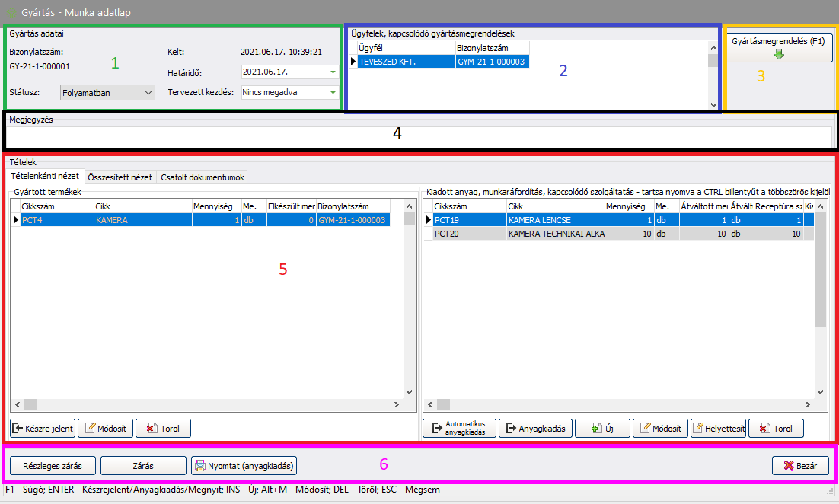Run Automatikus anyagkiadás

[459, 429]
